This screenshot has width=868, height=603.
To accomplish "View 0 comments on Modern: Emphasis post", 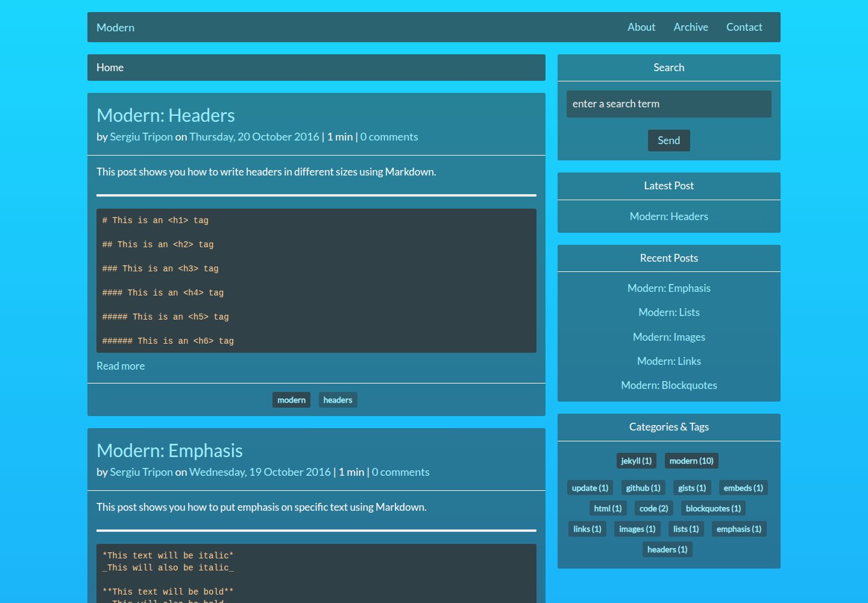I will pos(400,472).
